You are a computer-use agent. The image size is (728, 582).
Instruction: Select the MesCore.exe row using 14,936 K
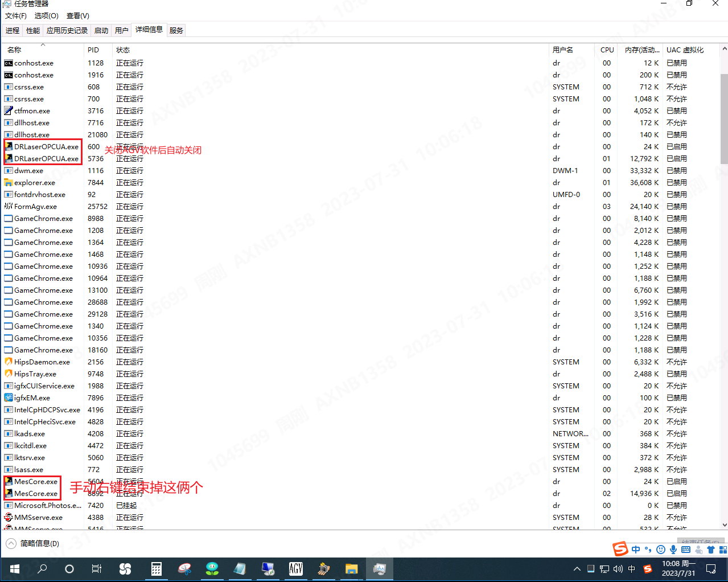[x=361, y=493]
